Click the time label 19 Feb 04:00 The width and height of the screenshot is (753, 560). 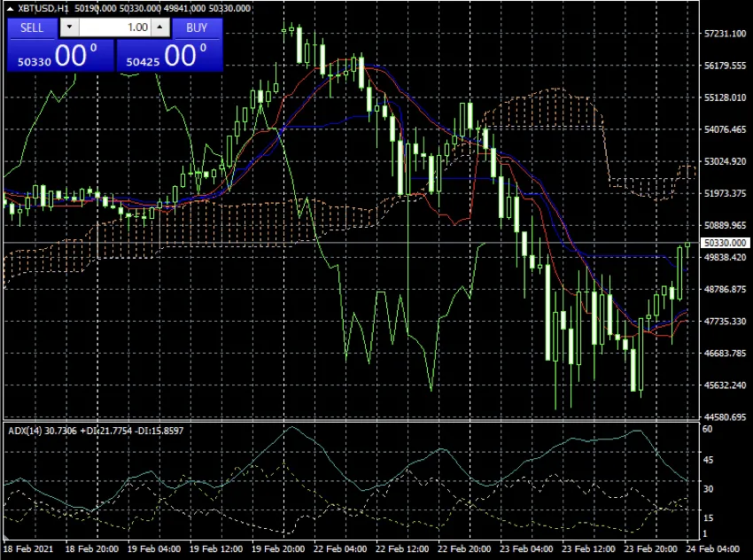coord(153,549)
